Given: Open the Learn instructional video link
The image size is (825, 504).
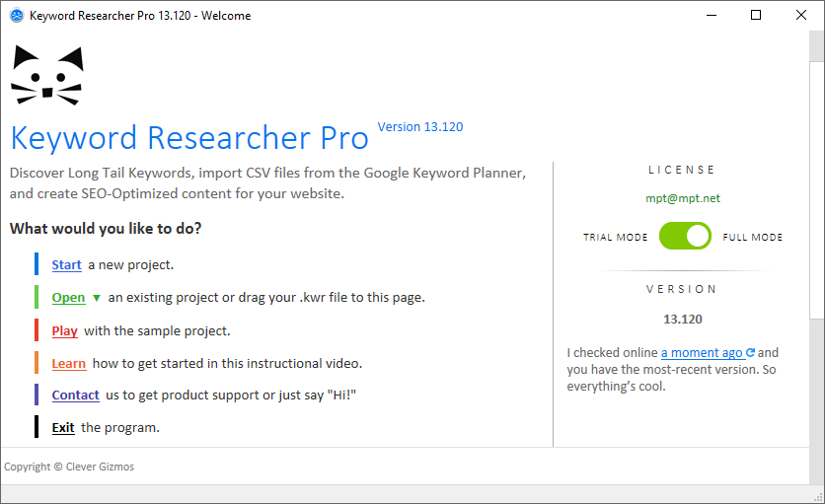Looking at the screenshot, I should (68, 364).
